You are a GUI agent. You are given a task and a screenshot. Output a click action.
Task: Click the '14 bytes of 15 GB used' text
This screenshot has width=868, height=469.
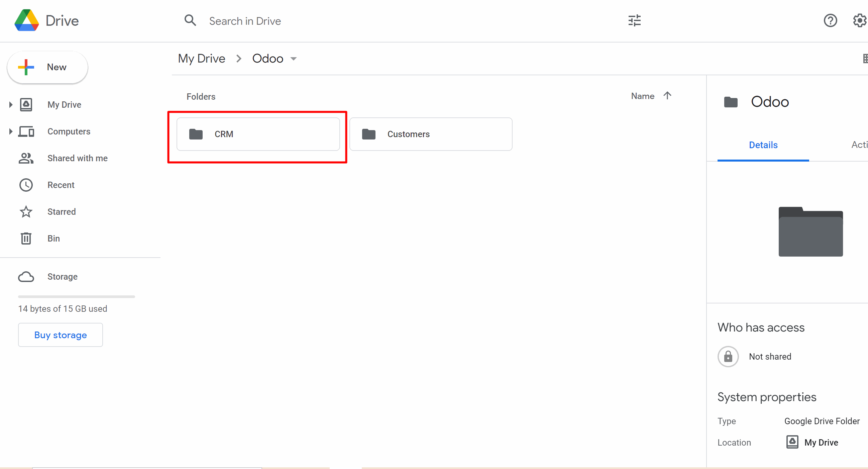pyautogui.click(x=63, y=308)
